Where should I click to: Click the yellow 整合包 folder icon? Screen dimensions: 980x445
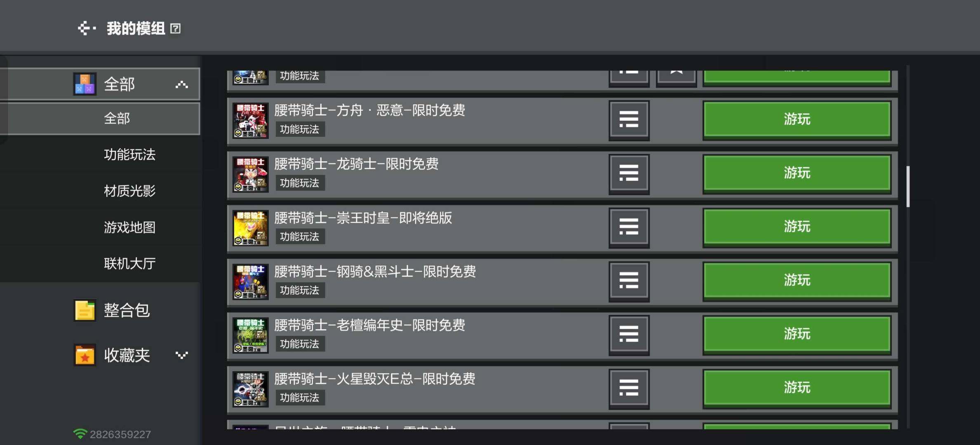click(85, 310)
